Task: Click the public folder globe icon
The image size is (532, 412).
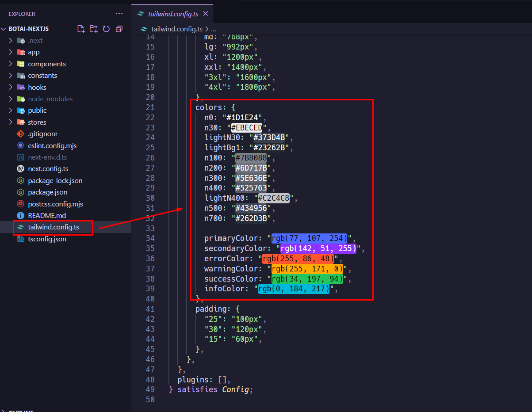Action: (x=20, y=111)
